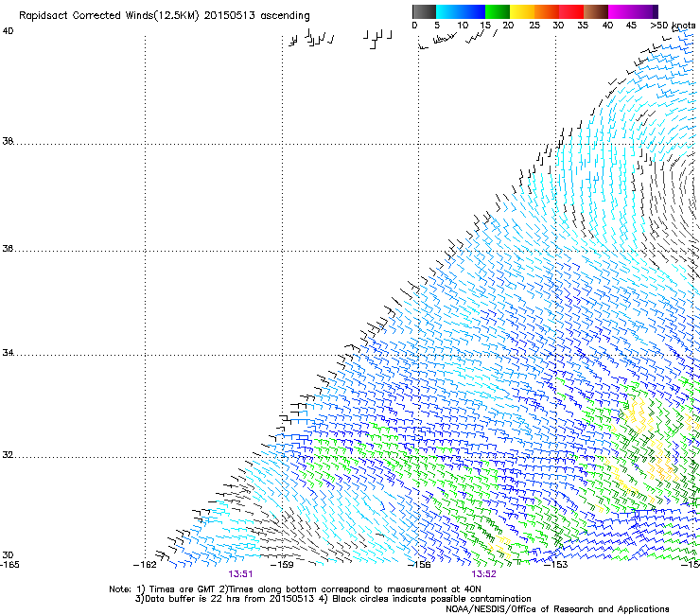Screen dimensions: 700x615
Task: Click the purple '13:51' overpass time label
Action: [240, 574]
